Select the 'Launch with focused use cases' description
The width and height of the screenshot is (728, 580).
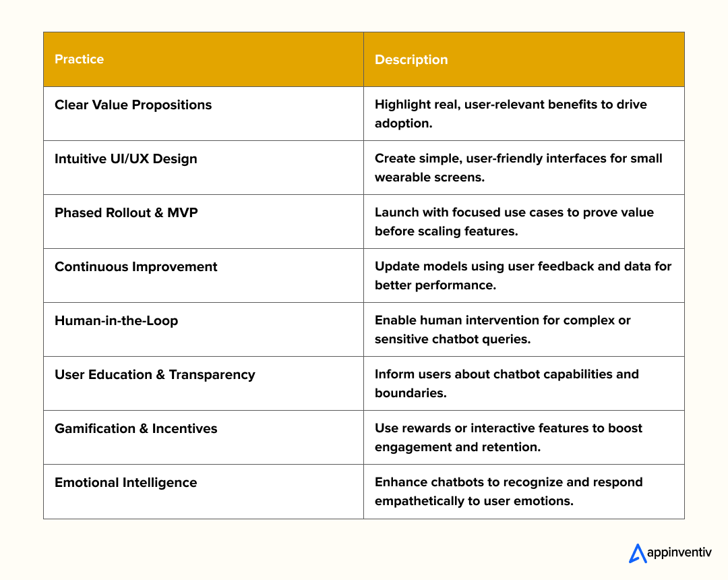(514, 222)
